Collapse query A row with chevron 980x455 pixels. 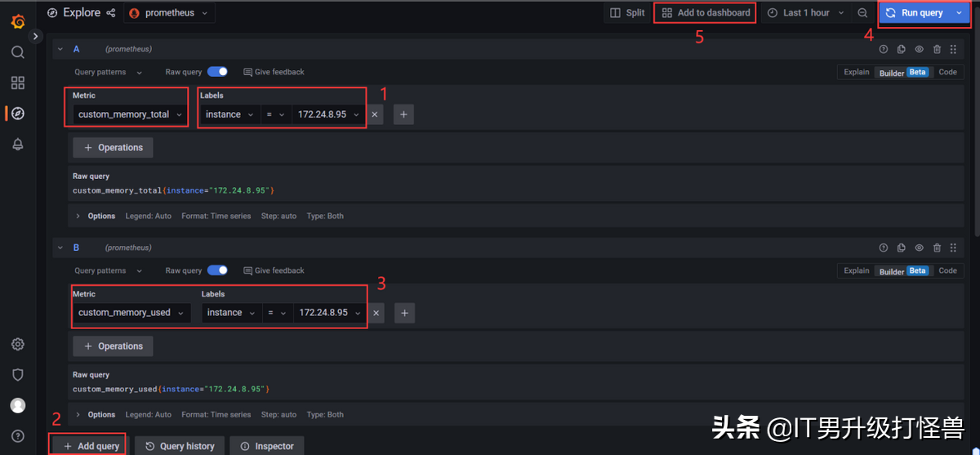click(x=60, y=49)
